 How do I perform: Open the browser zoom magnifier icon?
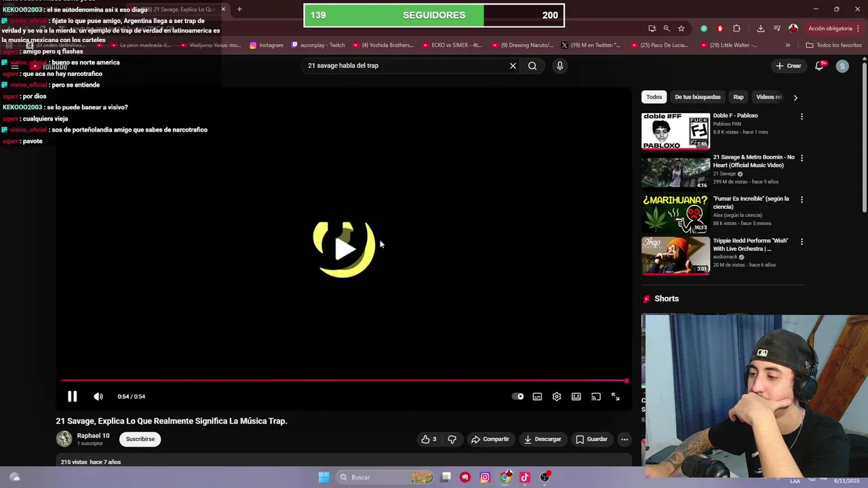[667, 28]
